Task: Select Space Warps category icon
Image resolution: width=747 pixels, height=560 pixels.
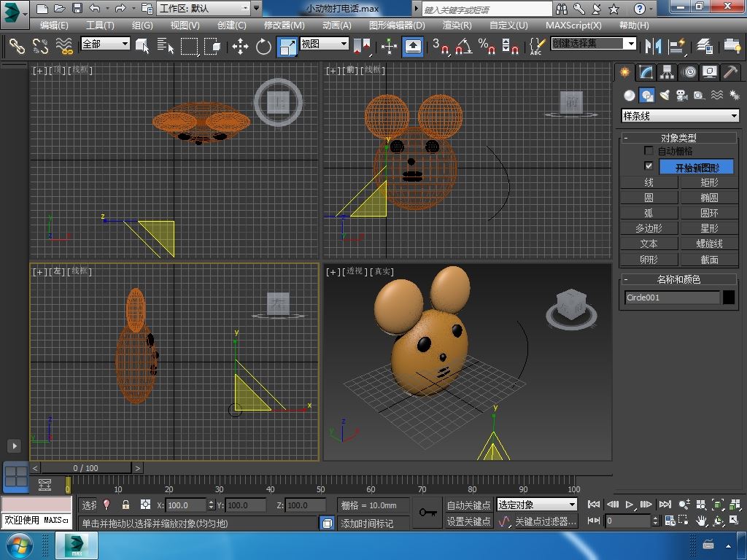Action: (717, 96)
